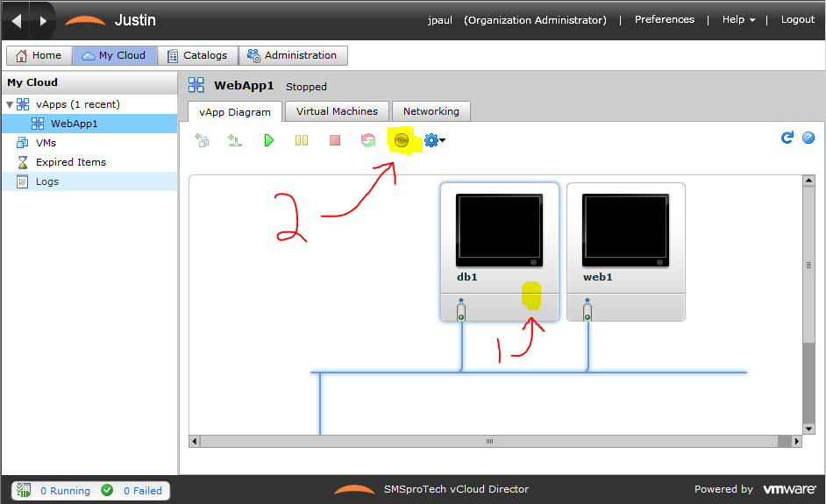This screenshot has width=826, height=504.
Task: Click the web1 VM name label
Action: pos(598,277)
